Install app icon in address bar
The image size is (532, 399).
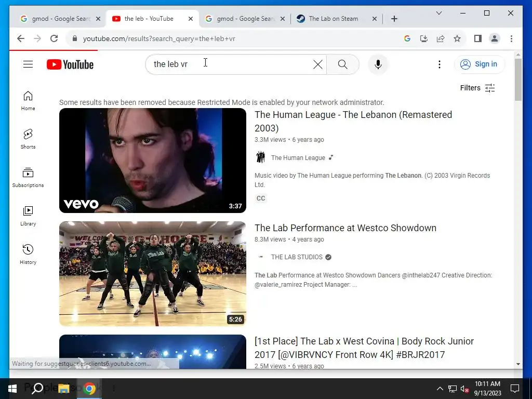(424, 38)
